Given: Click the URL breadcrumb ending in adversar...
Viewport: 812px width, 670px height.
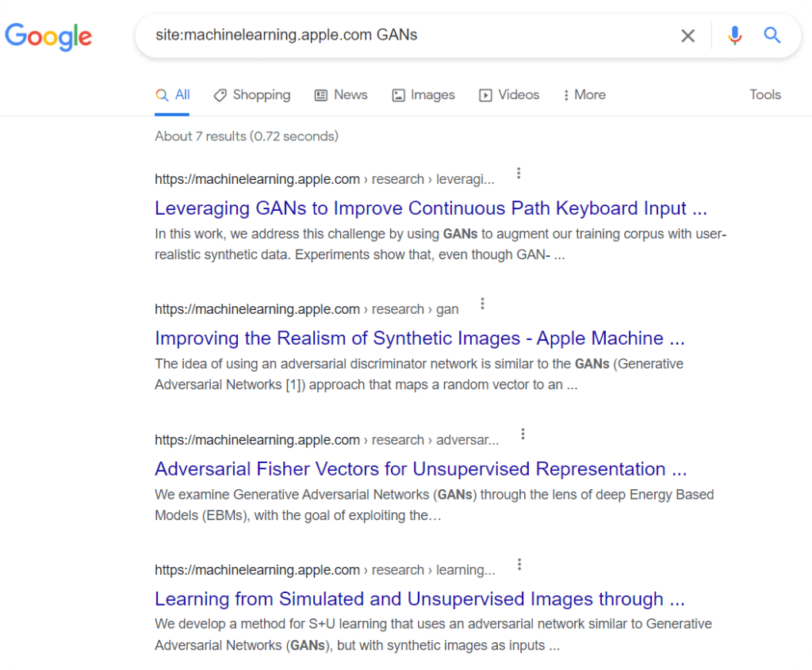Looking at the screenshot, I should coord(327,439).
